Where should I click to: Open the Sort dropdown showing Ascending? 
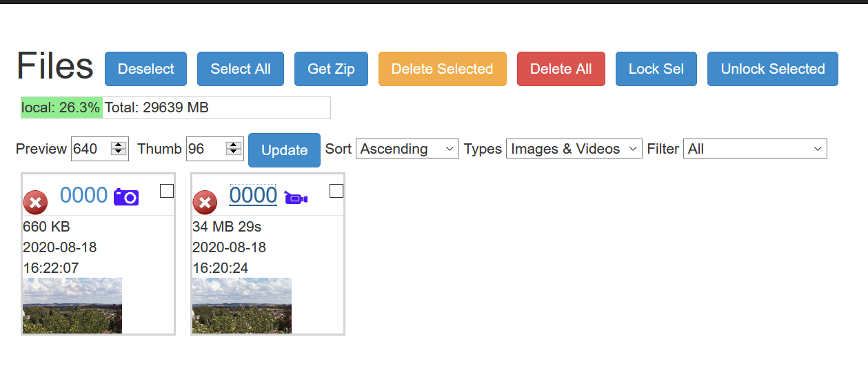[x=407, y=149]
